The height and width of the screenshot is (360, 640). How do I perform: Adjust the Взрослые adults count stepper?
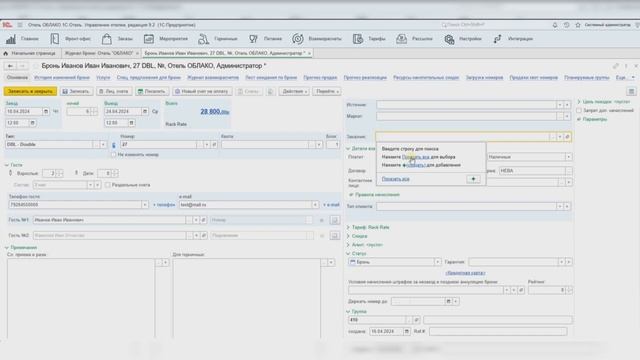(60, 173)
